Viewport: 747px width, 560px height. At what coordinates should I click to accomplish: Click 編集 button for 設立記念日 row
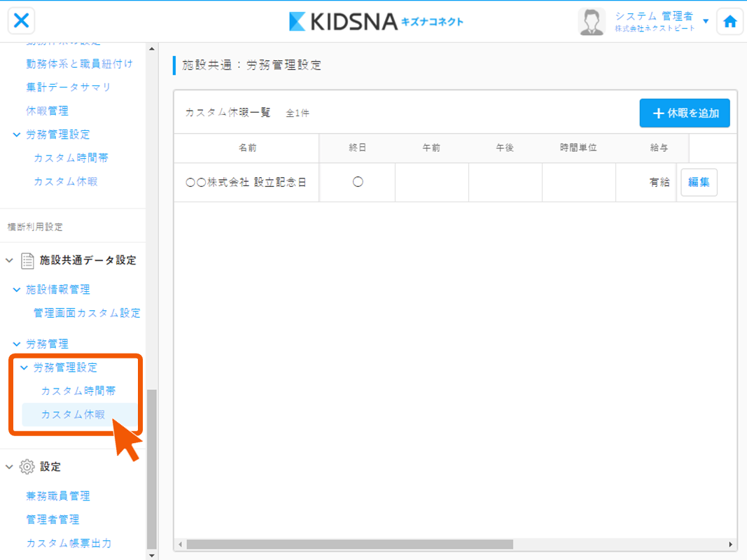[699, 183]
